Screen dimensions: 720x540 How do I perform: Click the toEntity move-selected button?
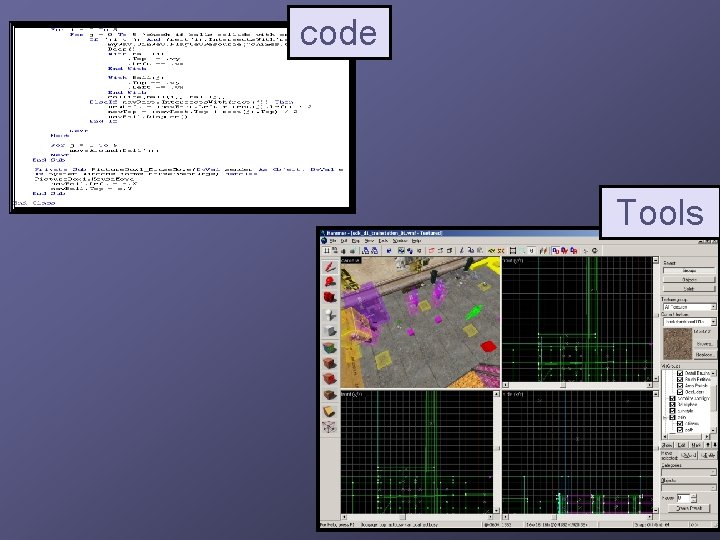(708, 456)
